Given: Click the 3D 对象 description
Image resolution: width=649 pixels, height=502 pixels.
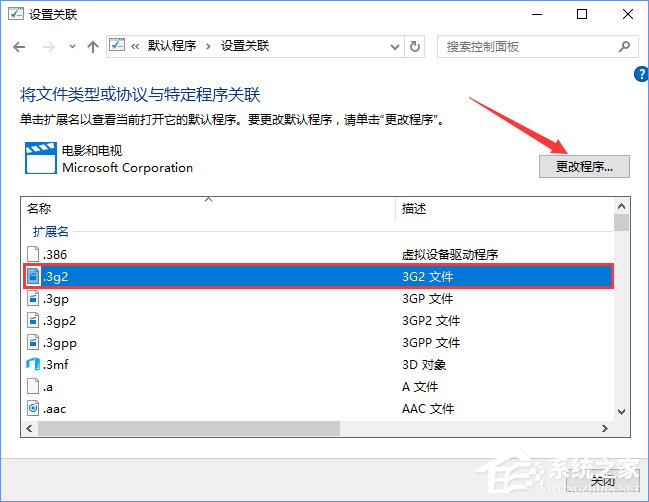Looking at the screenshot, I should 424,365.
